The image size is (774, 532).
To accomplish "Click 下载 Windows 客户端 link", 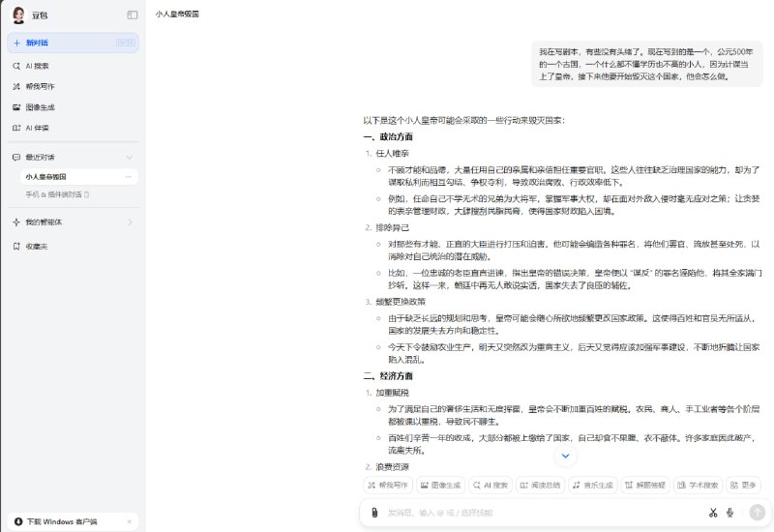I will point(62,521).
